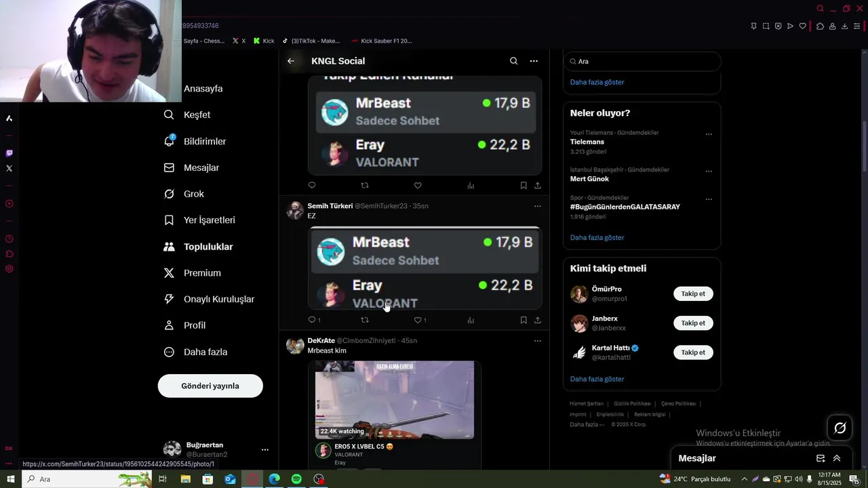Follow ÖmürPro with Takip et
This screenshot has height=488, width=868.
click(x=693, y=293)
